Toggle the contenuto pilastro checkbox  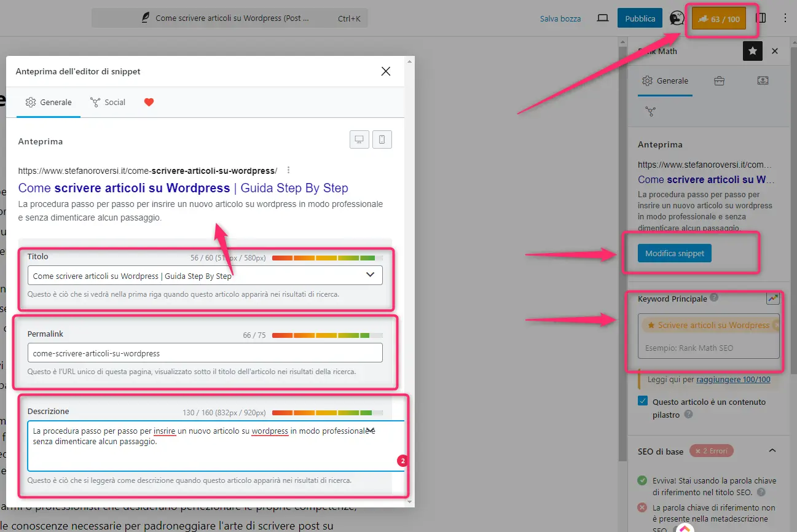coord(643,401)
